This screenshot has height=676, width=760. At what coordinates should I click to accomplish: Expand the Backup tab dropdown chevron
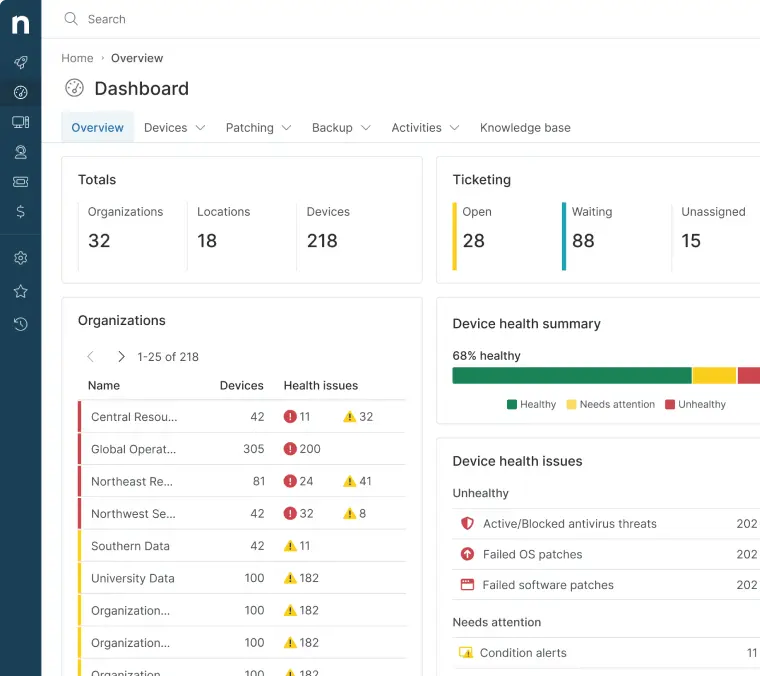(366, 127)
